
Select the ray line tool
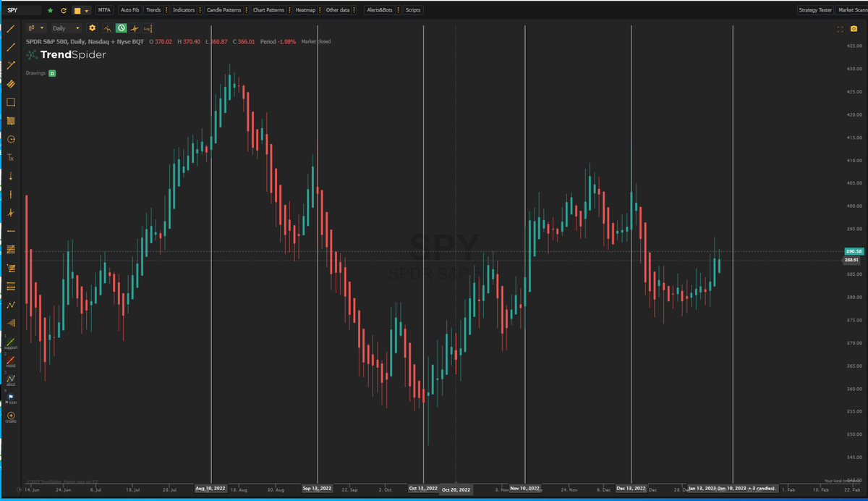click(x=11, y=47)
